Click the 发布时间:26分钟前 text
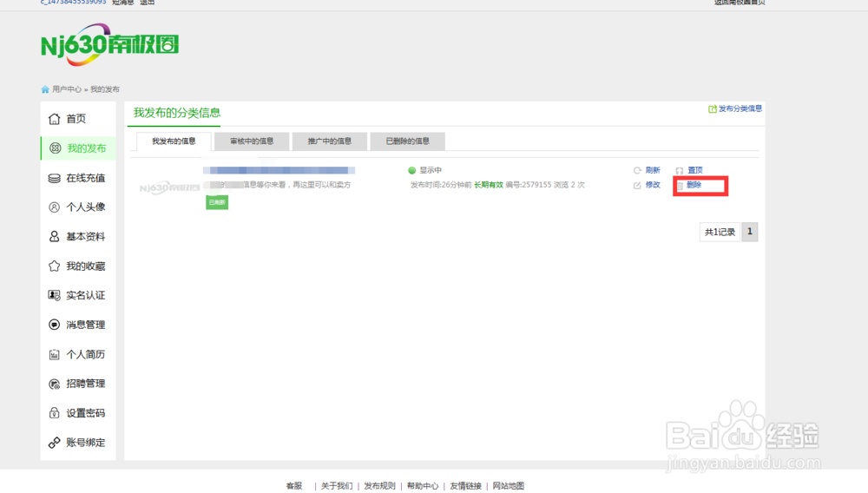The image size is (868, 493). click(441, 185)
